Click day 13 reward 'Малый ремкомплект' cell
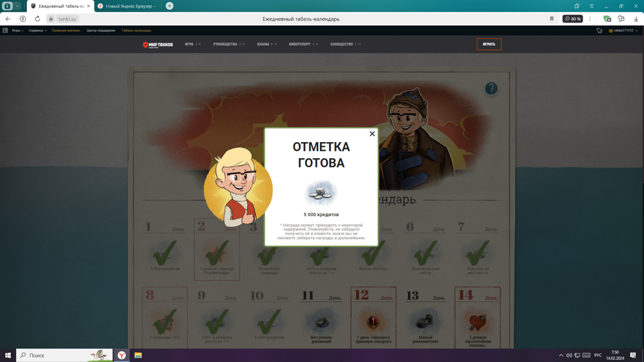The height and width of the screenshot is (362, 644). click(425, 318)
